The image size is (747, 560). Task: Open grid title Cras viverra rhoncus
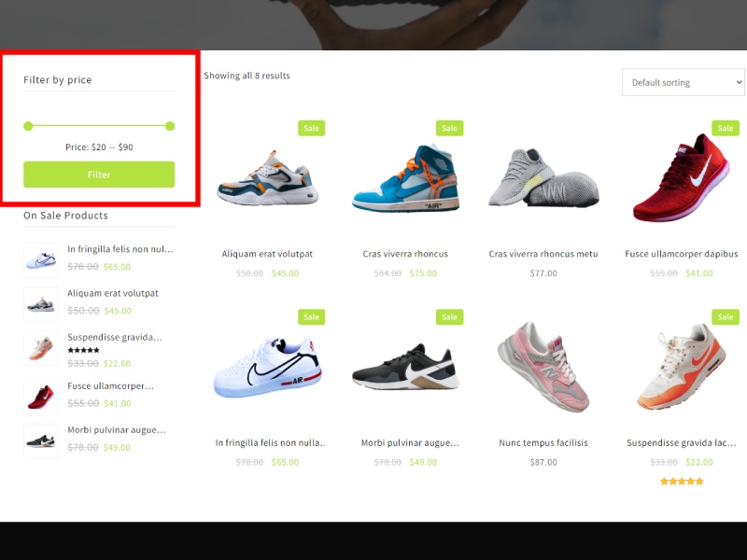[x=405, y=254]
